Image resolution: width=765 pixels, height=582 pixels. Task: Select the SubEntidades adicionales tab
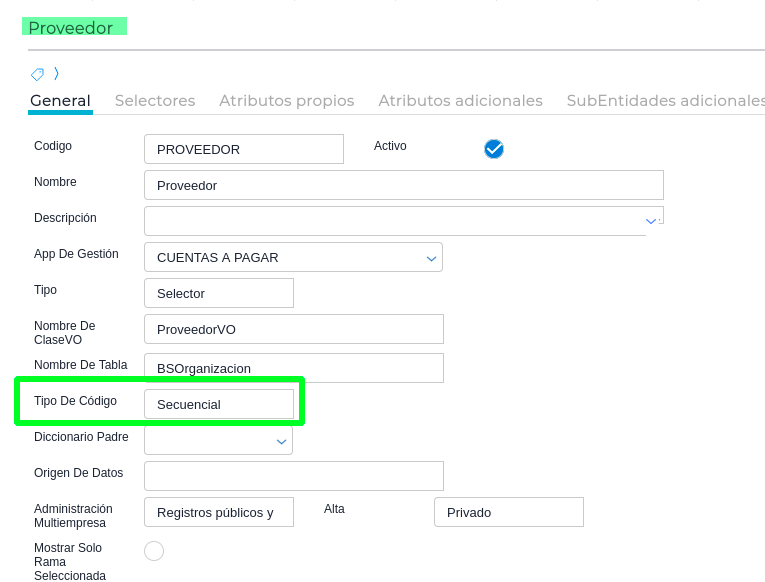pyautogui.click(x=665, y=101)
